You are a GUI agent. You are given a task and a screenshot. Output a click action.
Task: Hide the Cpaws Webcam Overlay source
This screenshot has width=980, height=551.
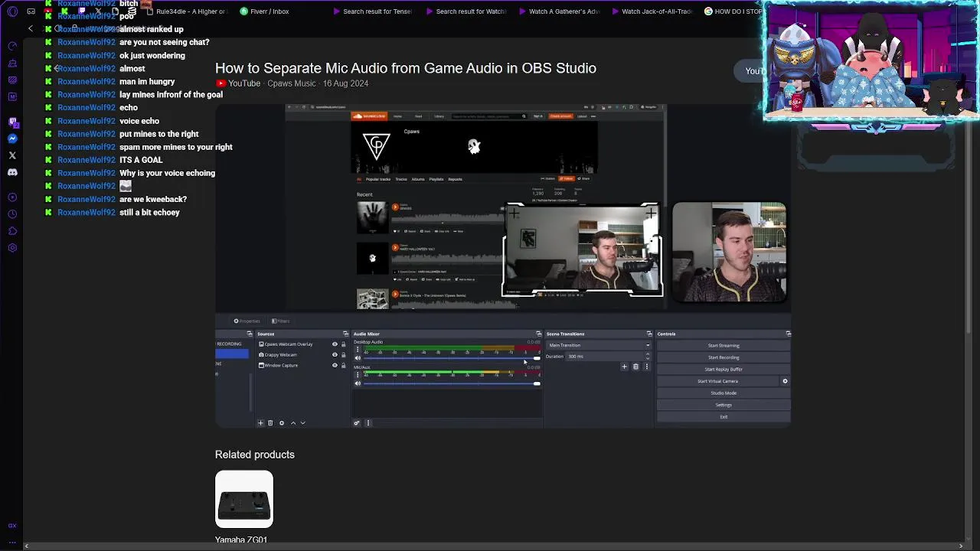335,344
